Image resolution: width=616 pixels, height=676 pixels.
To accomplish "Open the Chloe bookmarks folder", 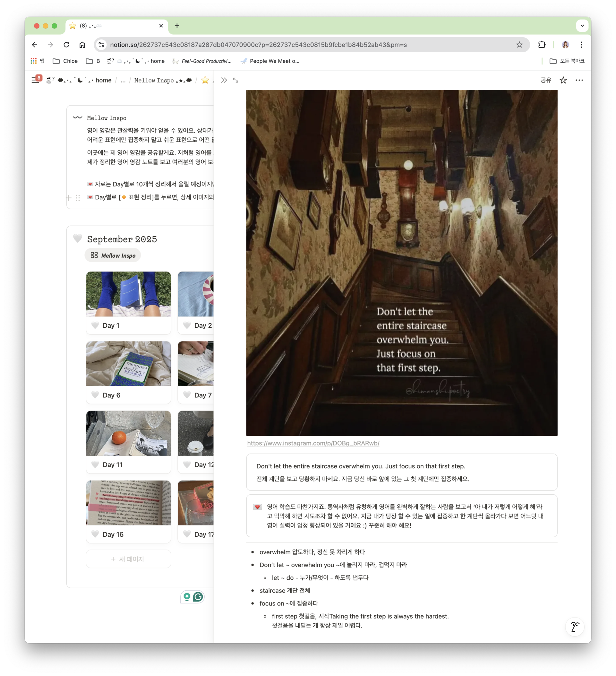I will tap(65, 61).
